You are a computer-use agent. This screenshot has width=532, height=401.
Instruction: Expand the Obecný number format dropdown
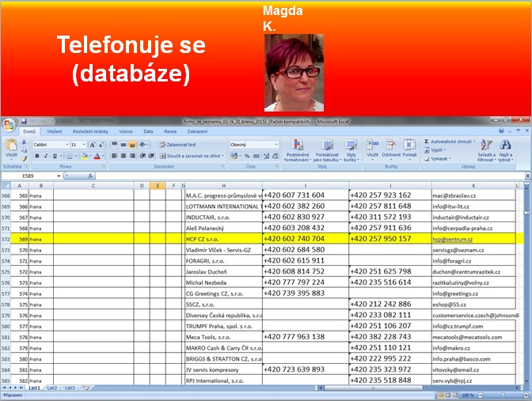pyautogui.click(x=276, y=145)
